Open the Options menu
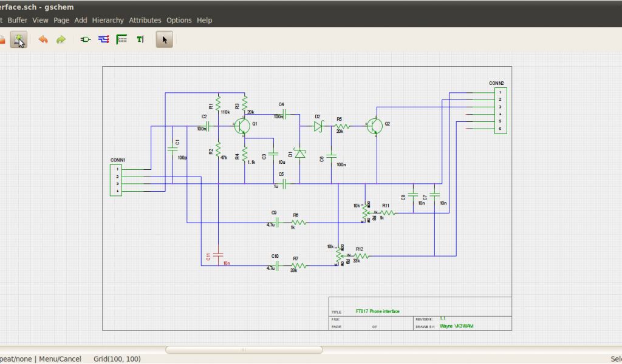The image size is (622, 364). coord(179,20)
